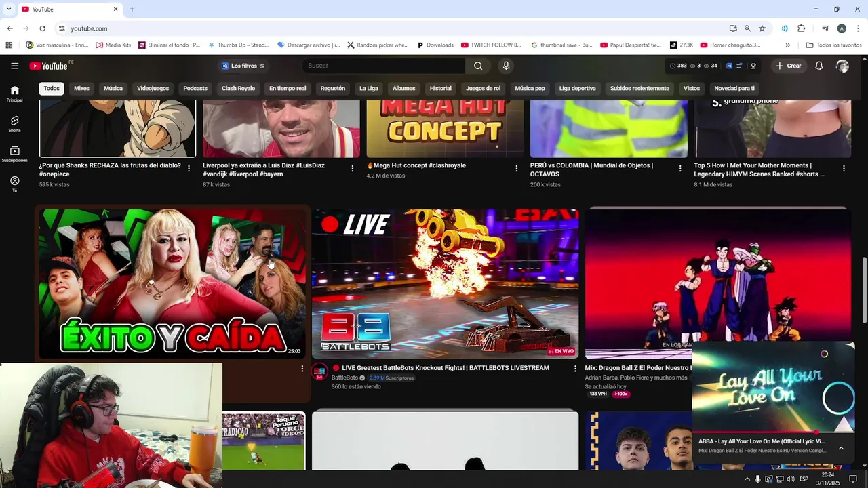Open the BattleBots LIVE thumbnail
The image size is (868, 488).
click(445, 283)
